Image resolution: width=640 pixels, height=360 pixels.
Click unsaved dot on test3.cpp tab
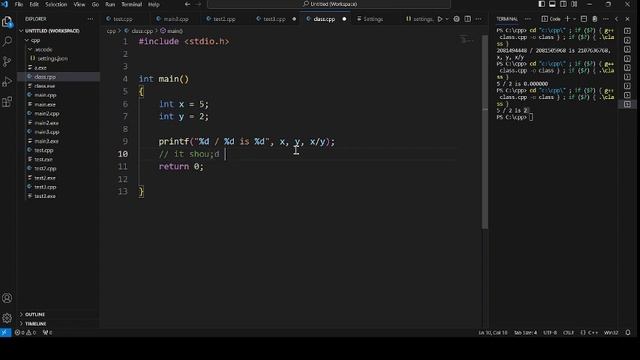(294, 19)
